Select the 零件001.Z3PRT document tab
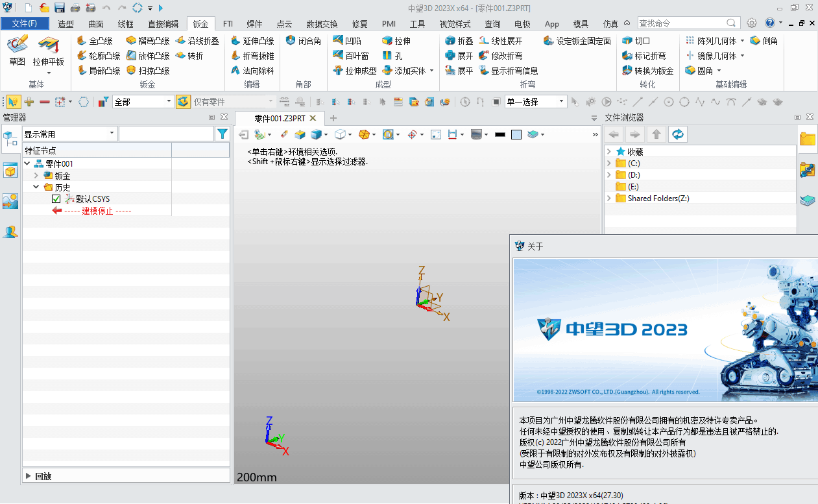Screen dimensions: 818x504 click(x=280, y=118)
